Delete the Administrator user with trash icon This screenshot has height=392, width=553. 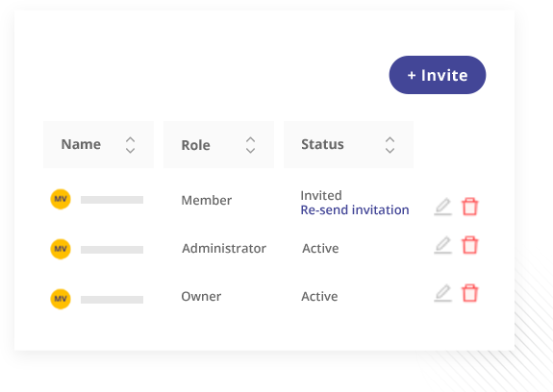[470, 245]
